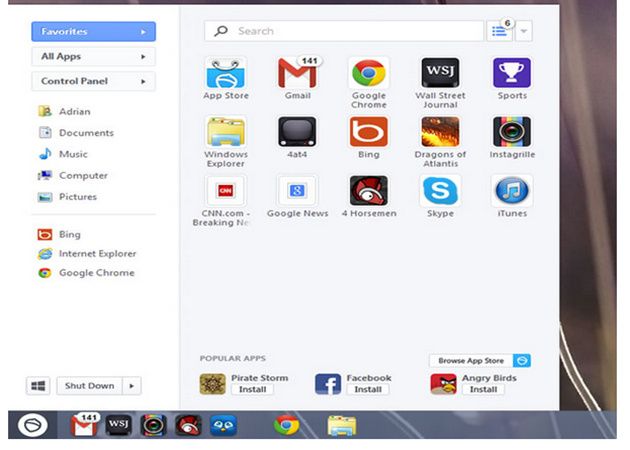Image resolution: width=630 pixels, height=450 pixels.
Task: Launch the Instagrille app
Action: click(511, 132)
